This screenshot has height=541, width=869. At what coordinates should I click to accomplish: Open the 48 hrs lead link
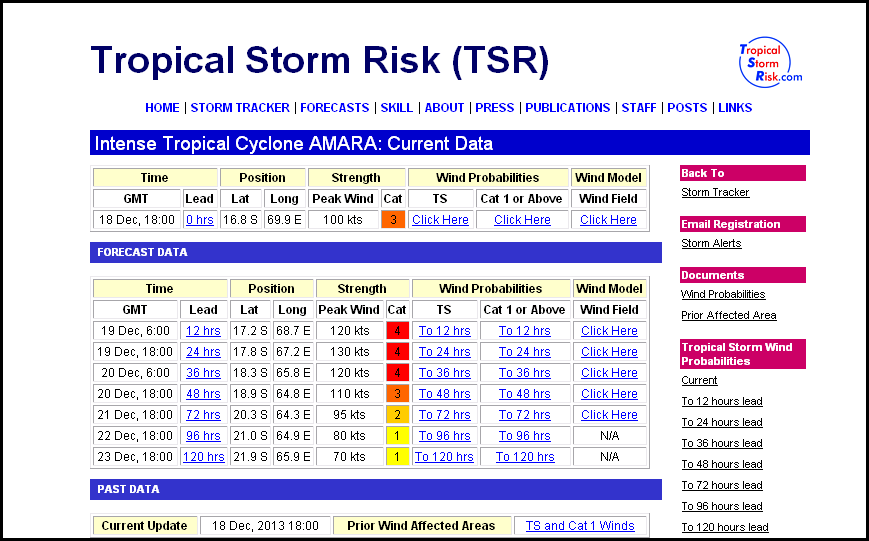tap(203, 394)
